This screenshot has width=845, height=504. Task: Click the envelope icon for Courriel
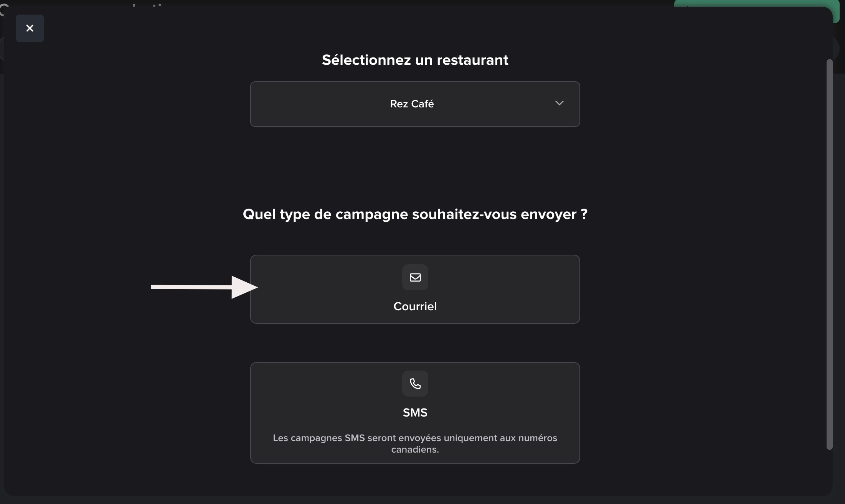coord(415,277)
